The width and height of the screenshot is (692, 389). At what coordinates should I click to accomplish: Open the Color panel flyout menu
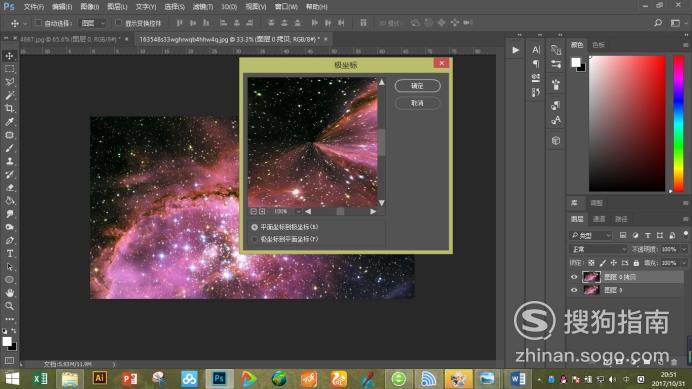[685, 45]
